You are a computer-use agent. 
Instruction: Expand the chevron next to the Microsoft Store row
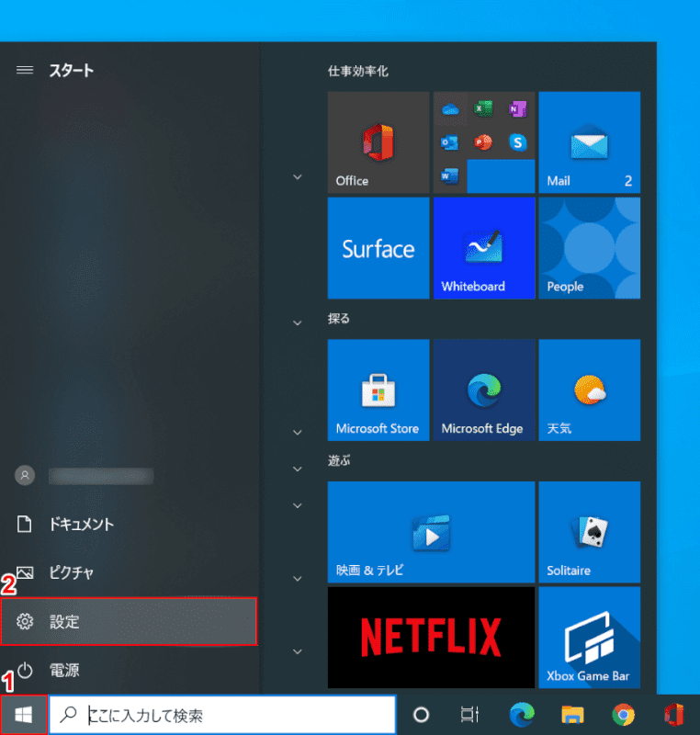point(298,432)
